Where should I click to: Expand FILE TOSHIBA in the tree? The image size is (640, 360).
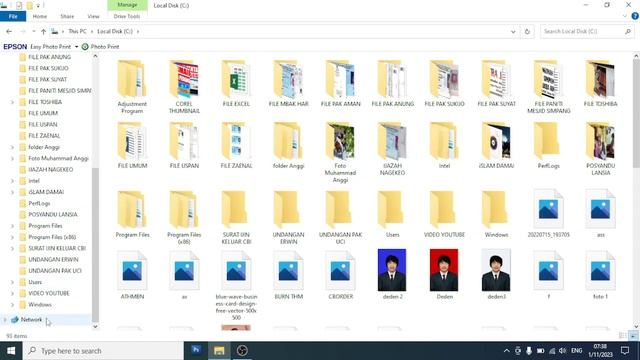[12, 102]
